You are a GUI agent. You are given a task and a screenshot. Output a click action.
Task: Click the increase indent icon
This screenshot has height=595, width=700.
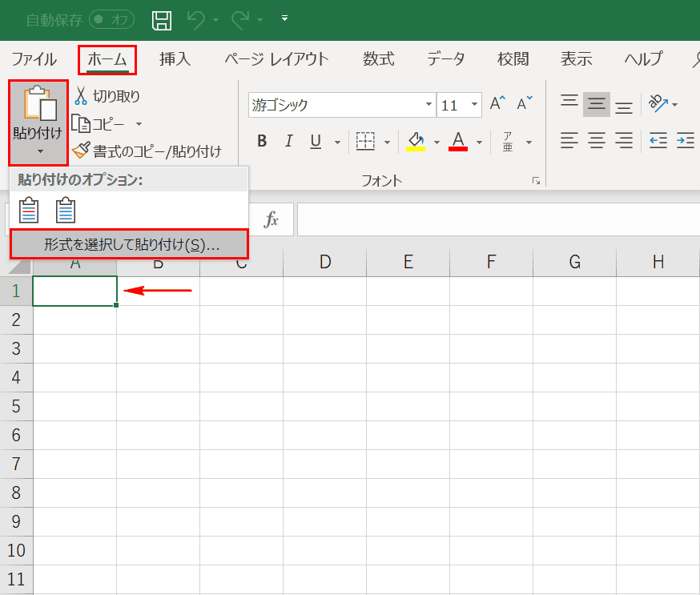point(686,141)
